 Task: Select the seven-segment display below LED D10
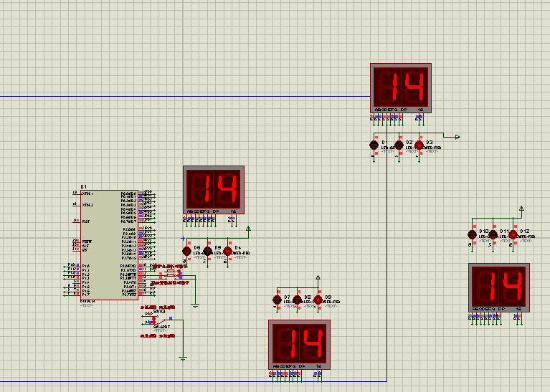pyautogui.click(x=499, y=287)
